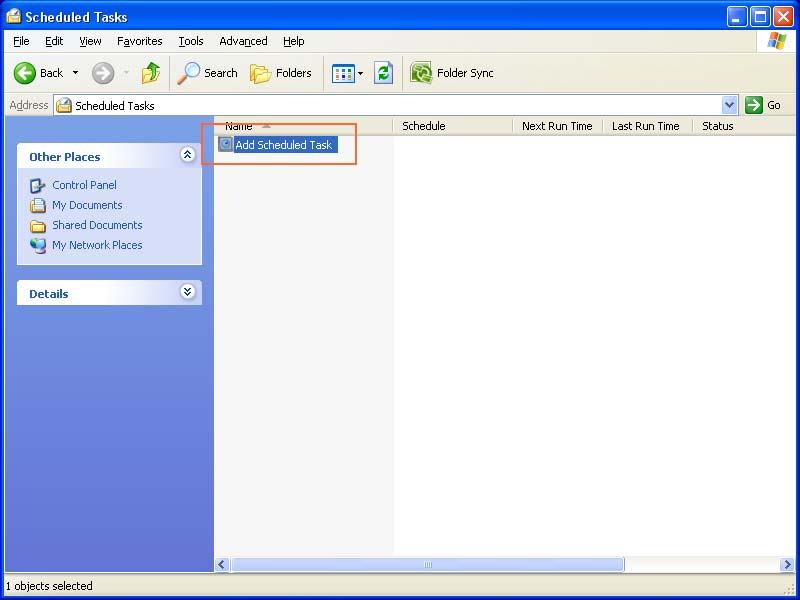Expand the address bar dropdown arrow
Viewport: 800px width, 600px height.
point(730,105)
